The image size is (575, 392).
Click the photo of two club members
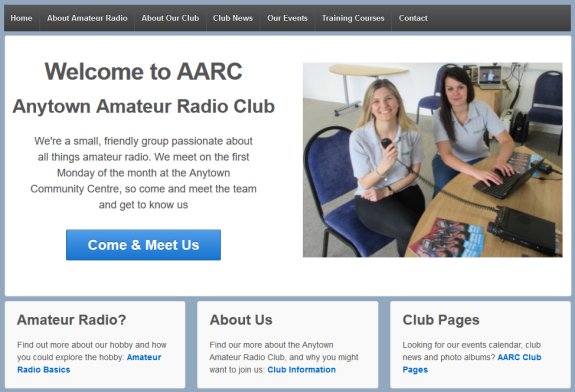432,160
